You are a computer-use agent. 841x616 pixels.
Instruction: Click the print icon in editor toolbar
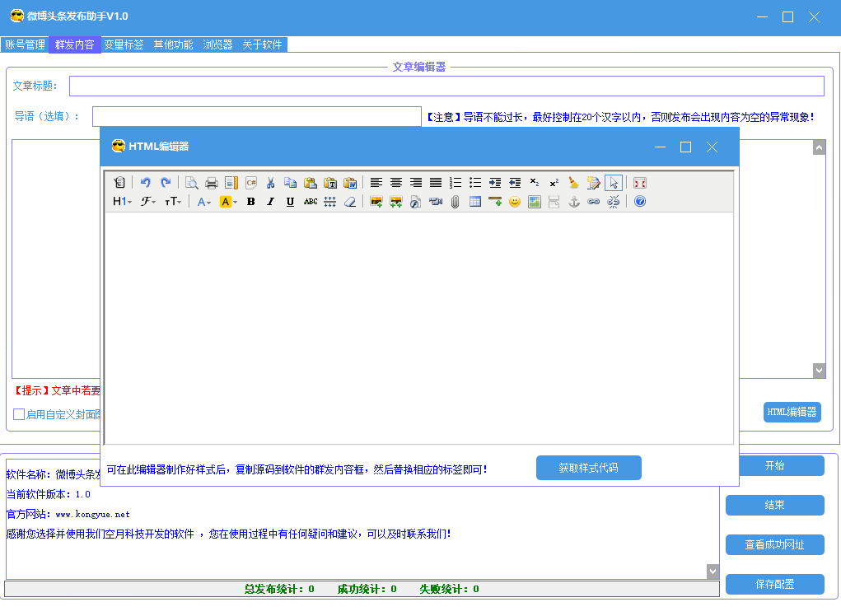212,183
